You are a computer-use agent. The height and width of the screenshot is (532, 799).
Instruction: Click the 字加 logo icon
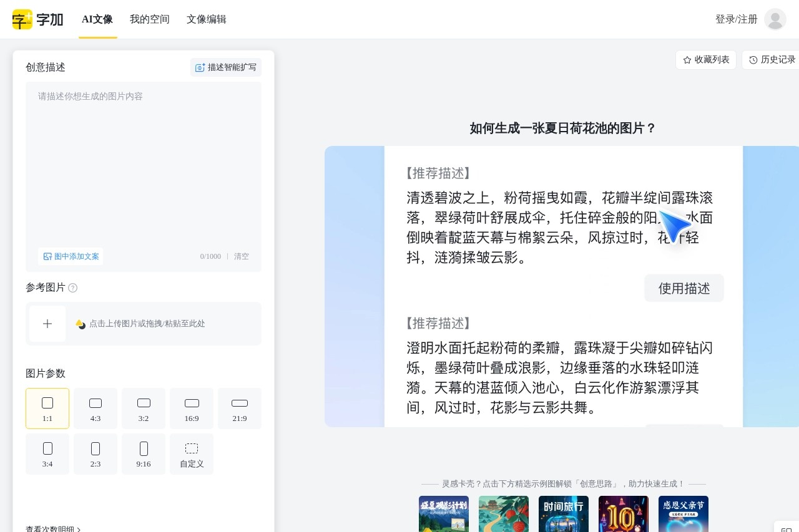[22, 19]
